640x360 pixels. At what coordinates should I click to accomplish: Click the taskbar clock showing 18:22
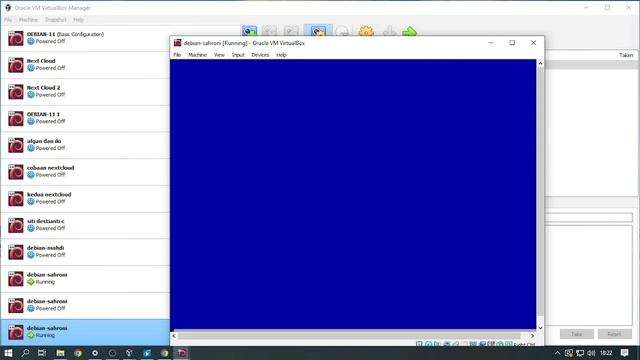click(606, 353)
